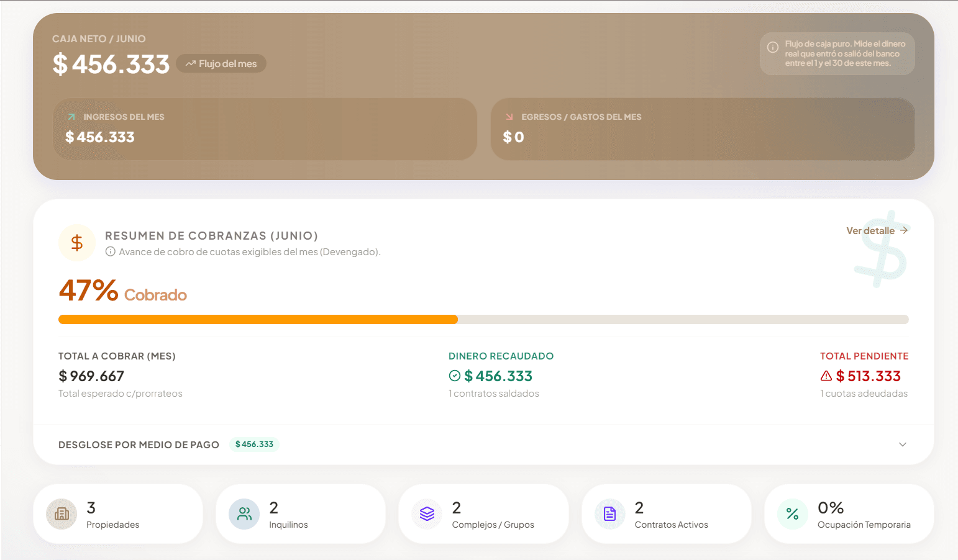This screenshot has width=958, height=560.
Task: Open the Contratos Activos card
Action: click(x=667, y=514)
